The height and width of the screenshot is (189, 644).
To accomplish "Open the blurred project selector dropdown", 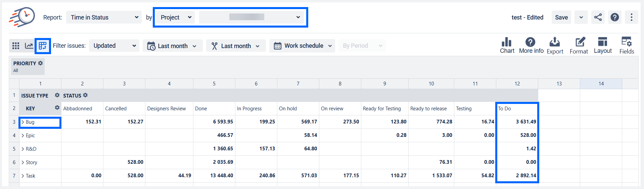I will coord(251,17).
